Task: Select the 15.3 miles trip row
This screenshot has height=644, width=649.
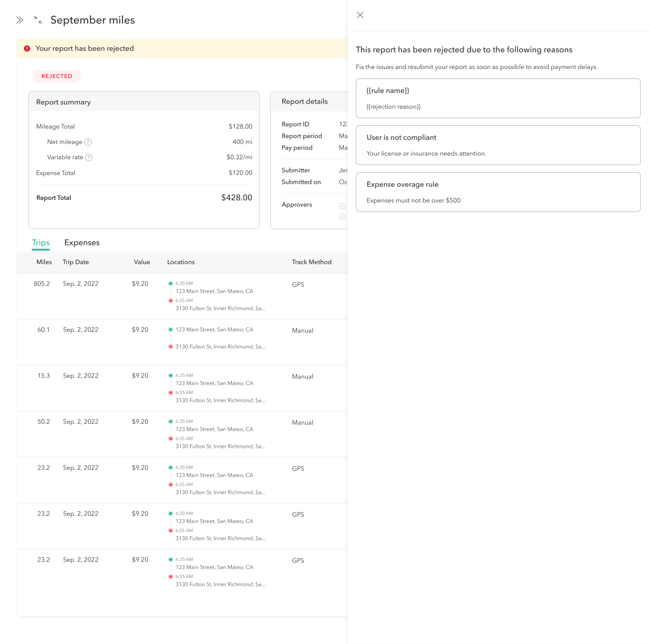Action: click(180, 388)
